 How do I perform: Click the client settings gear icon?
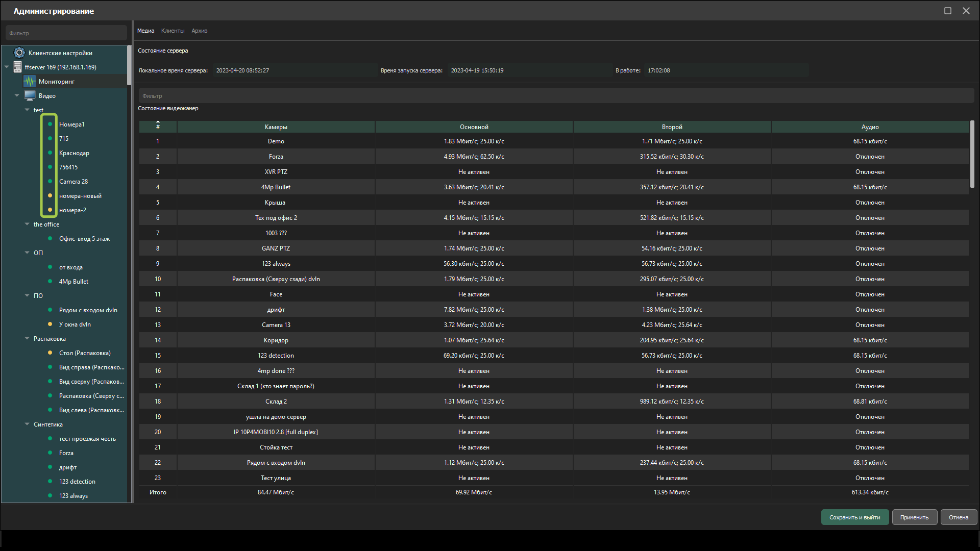click(19, 53)
